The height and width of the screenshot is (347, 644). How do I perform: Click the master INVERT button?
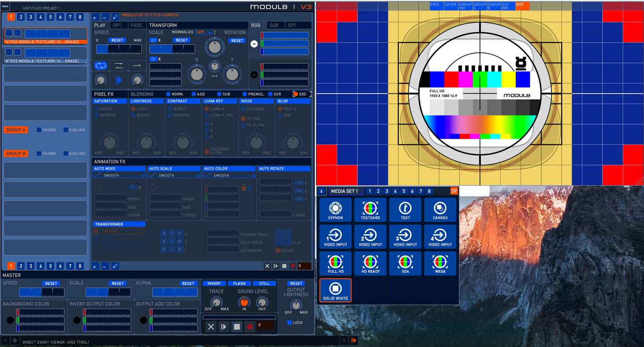tap(214, 284)
